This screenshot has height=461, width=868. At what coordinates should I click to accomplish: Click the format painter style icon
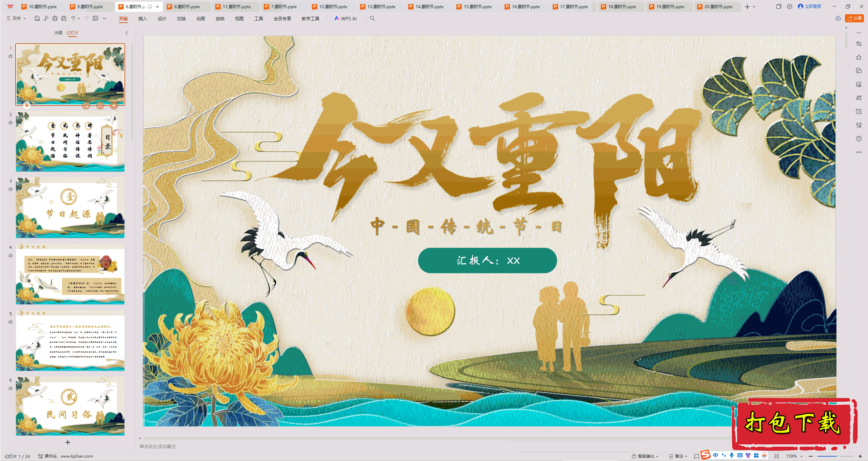pos(96,18)
